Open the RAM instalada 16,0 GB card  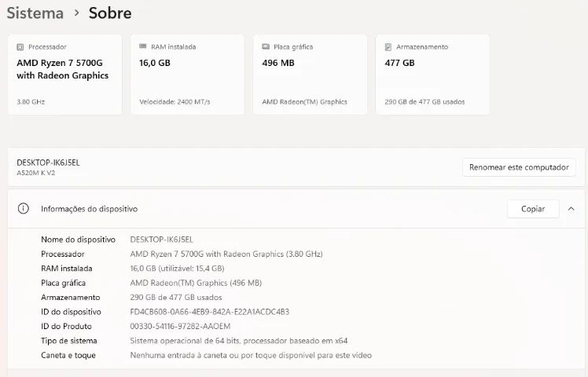coord(188,75)
